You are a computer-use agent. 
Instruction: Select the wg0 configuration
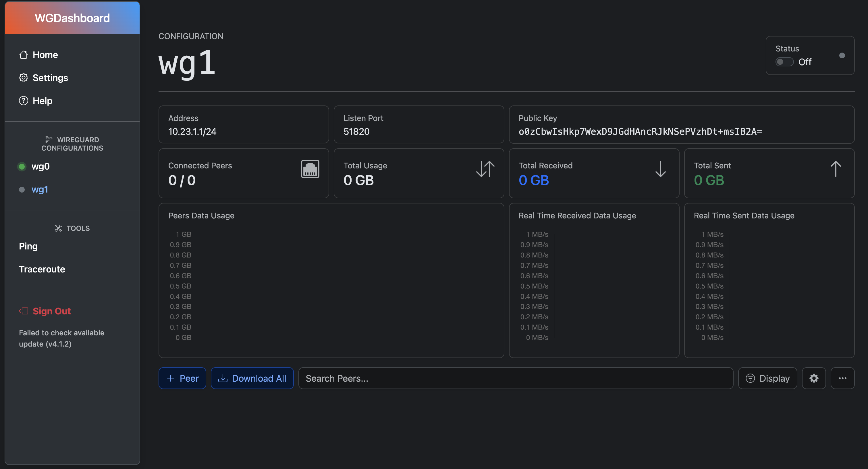tap(40, 166)
